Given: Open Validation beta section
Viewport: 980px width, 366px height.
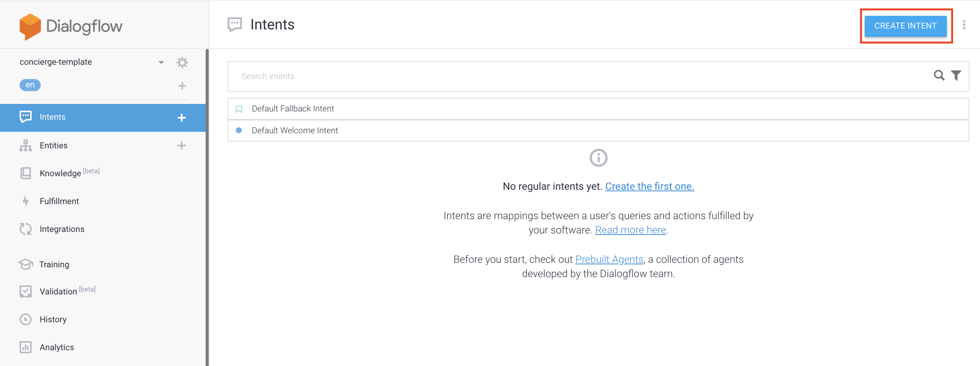Looking at the screenshot, I should (67, 291).
